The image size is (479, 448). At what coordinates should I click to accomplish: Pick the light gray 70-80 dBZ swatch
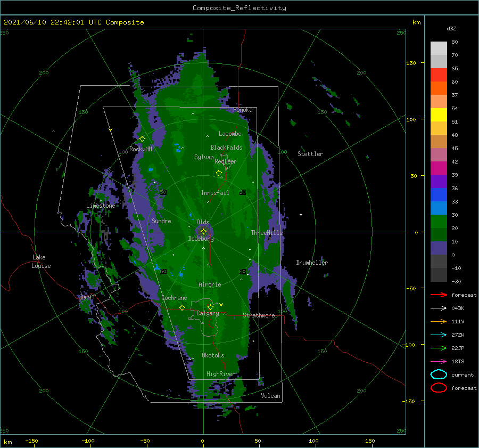pos(439,48)
